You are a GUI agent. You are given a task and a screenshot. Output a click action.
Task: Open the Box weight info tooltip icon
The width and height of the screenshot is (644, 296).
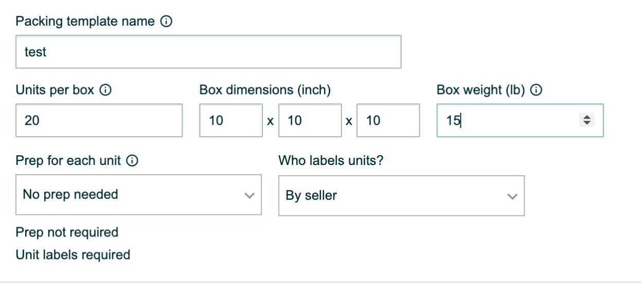pyautogui.click(x=536, y=90)
